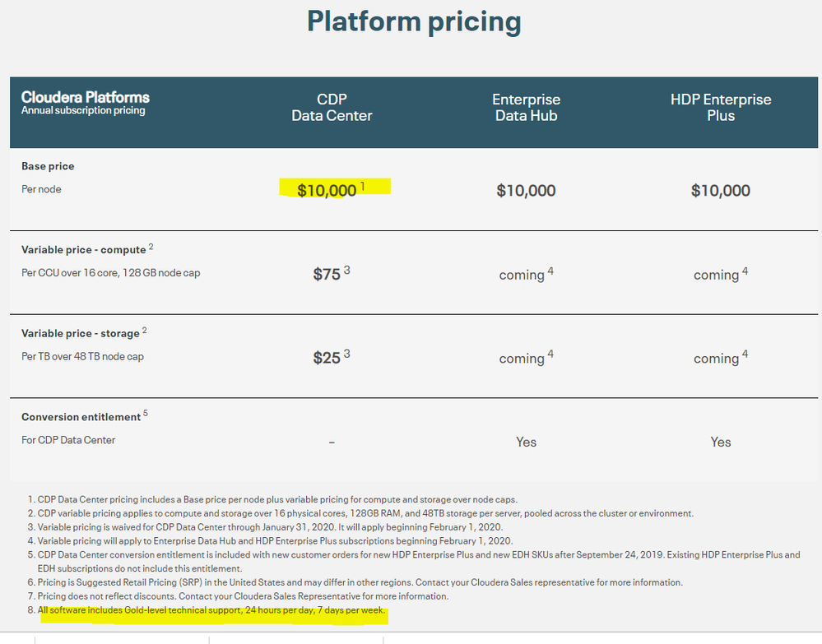822x644 pixels.
Task: Click the $75 compute variable price
Action: [x=327, y=275]
